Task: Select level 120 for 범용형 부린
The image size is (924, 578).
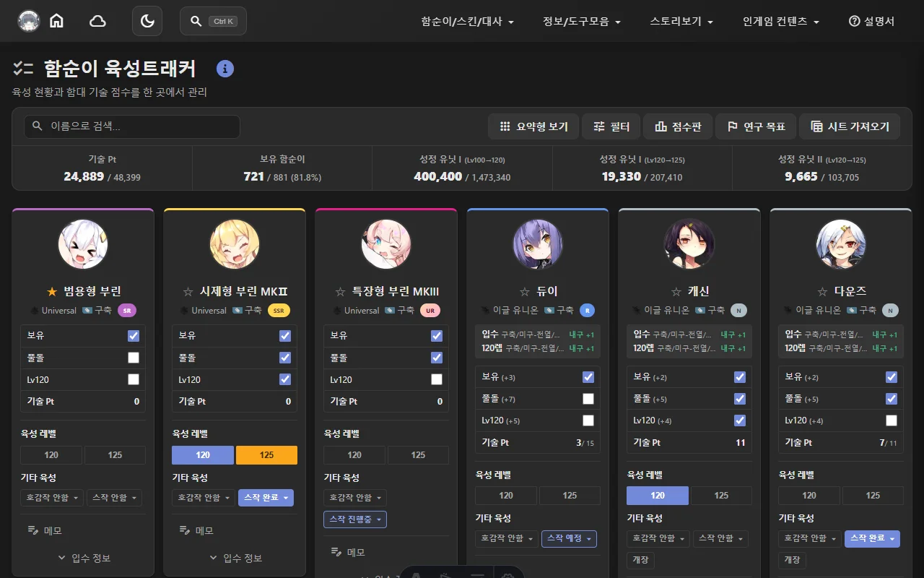Action: pos(51,455)
